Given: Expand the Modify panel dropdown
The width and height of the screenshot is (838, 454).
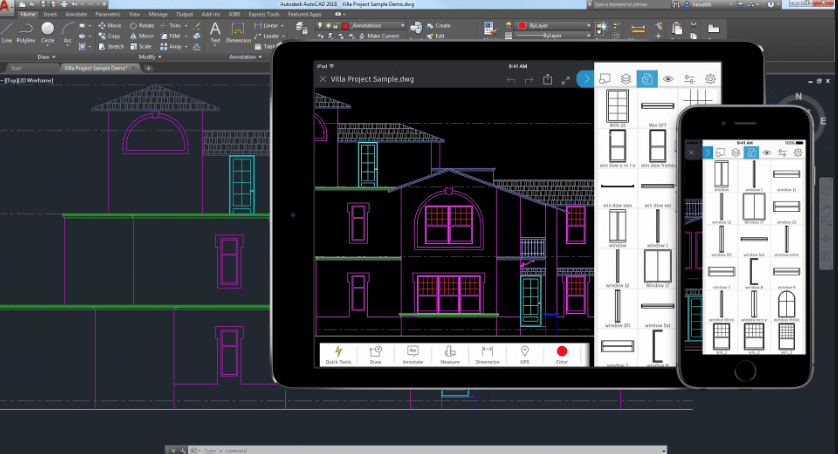Looking at the screenshot, I should (150, 57).
